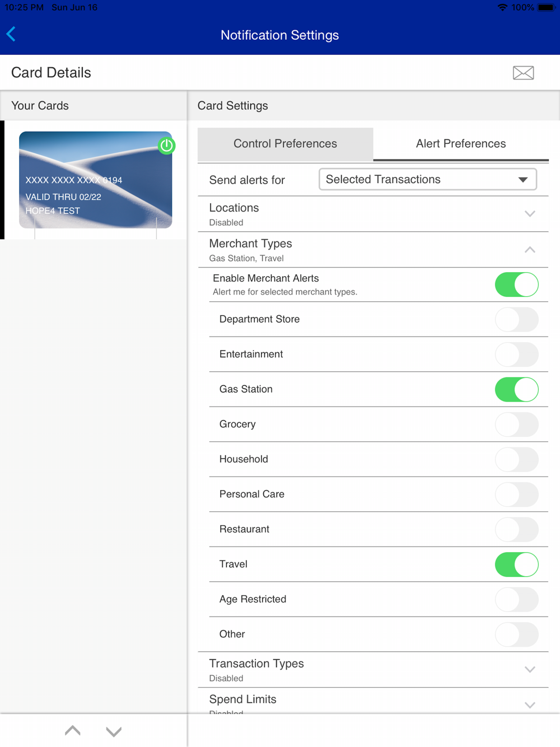
Task: Enable Department Store alerts
Action: (x=516, y=319)
